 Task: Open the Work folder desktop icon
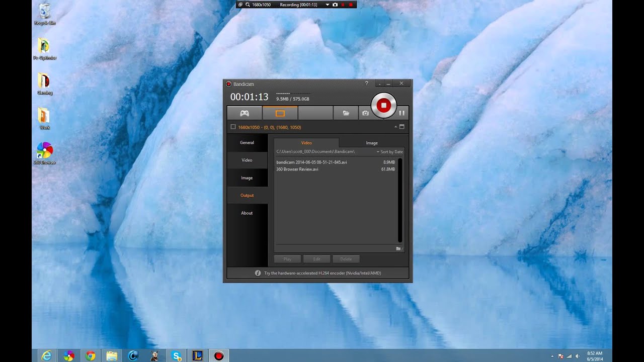coord(45,119)
